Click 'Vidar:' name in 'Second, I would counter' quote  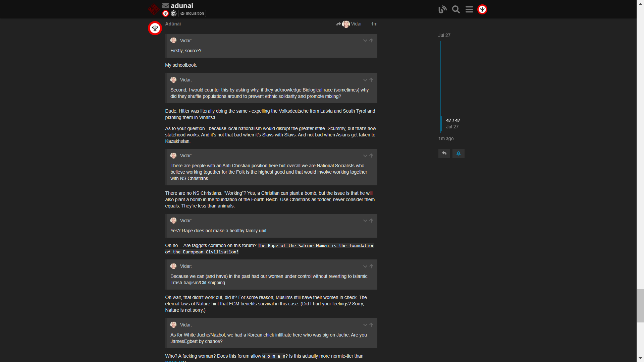pos(186,80)
